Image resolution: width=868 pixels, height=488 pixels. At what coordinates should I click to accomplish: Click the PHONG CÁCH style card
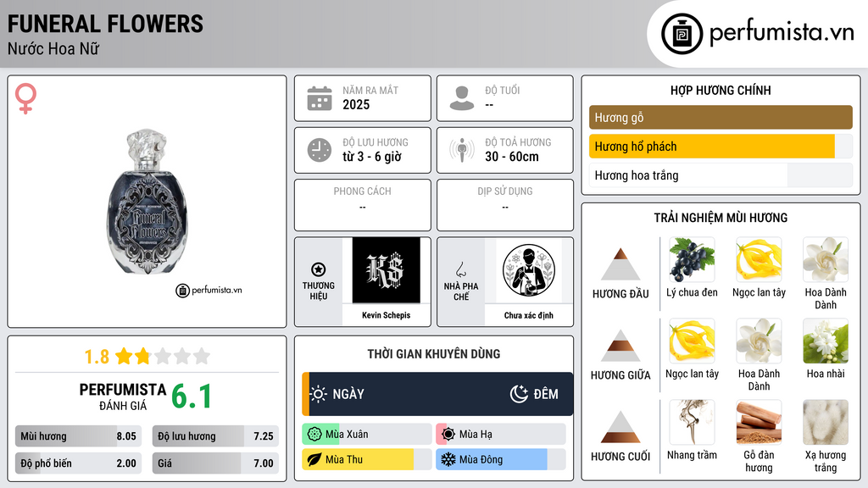tap(363, 205)
